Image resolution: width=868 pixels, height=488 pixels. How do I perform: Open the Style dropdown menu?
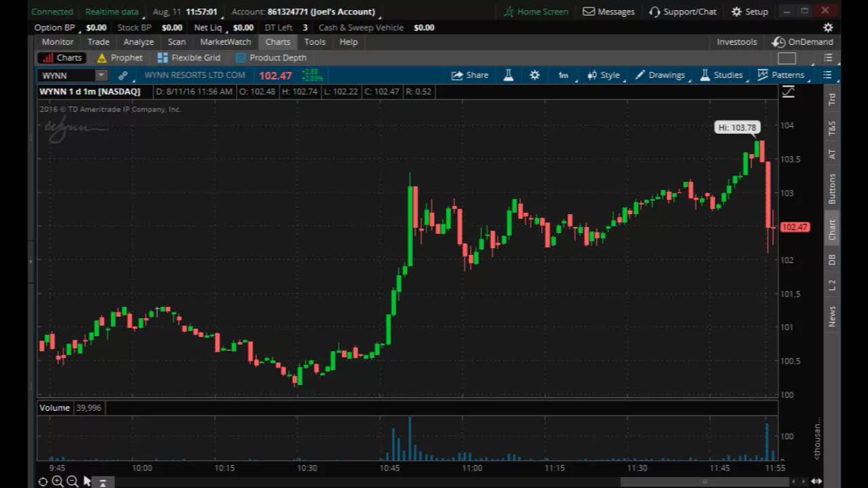click(x=604, y=75)
